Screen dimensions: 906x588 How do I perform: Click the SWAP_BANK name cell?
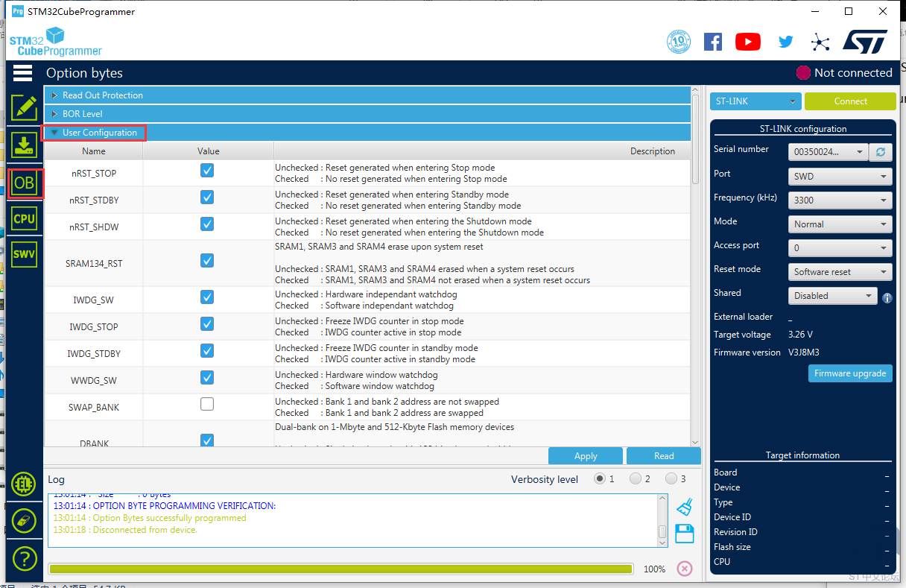click(x=94, y=407)
